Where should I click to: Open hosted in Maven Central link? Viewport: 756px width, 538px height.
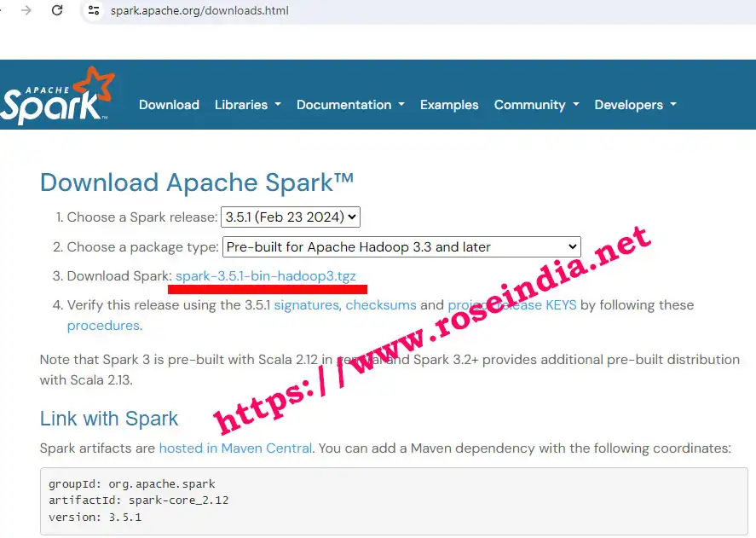pos(235,448)
